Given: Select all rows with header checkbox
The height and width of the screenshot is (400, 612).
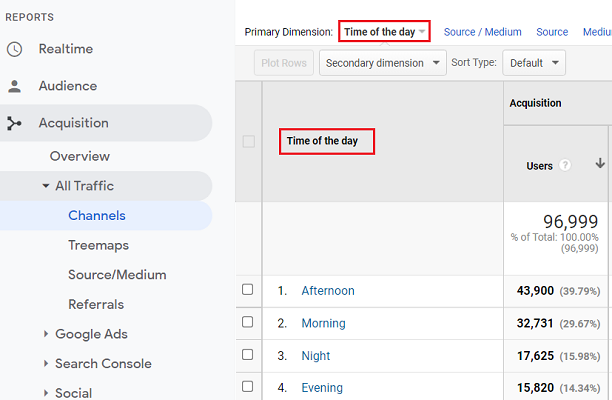Looking at the screenshot, I should (x=248, y=141).
